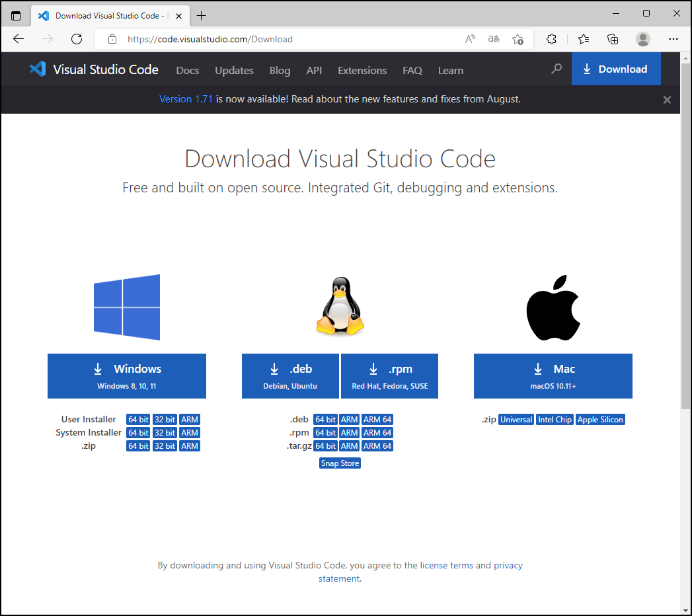This screenshot has height=616, width=692.
Task: Click the scrollbar down arrow
Action: [x=685, y=610]
